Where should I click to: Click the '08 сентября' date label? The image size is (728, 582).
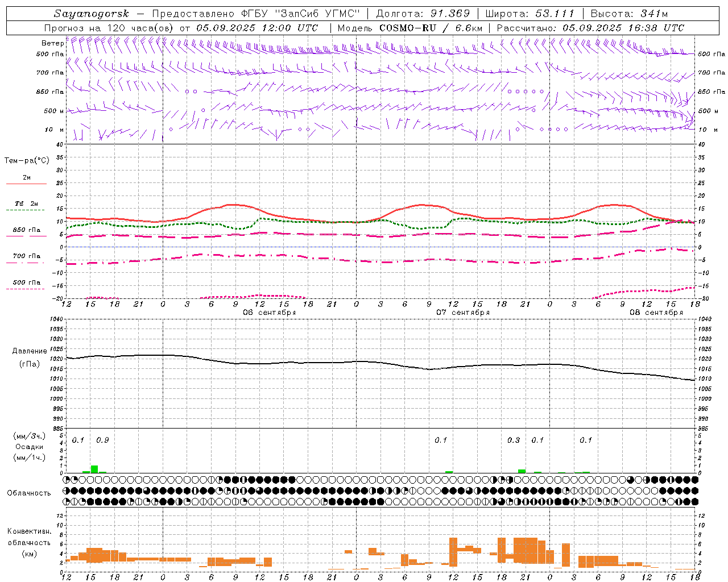coord(656,313)
